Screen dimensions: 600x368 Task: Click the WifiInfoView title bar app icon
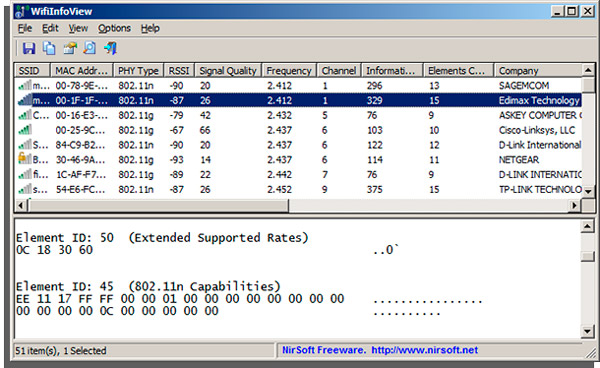coord(21,11)
